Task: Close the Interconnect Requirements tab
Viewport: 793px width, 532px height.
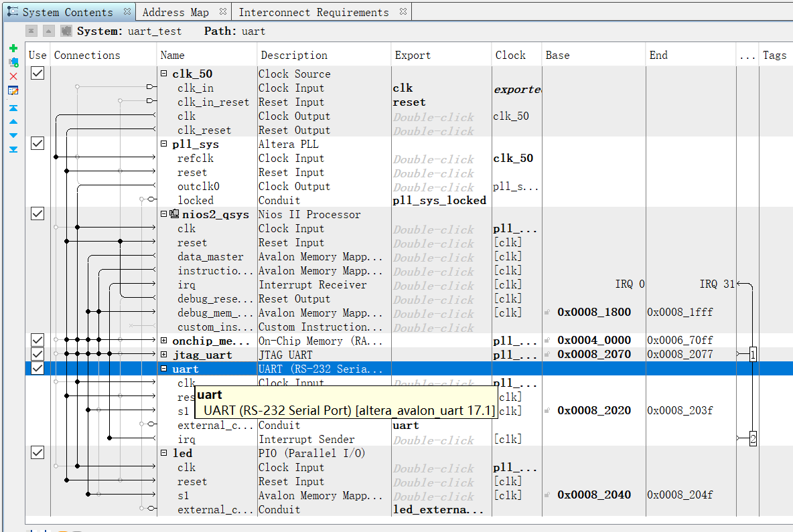Action: (403, 11)
